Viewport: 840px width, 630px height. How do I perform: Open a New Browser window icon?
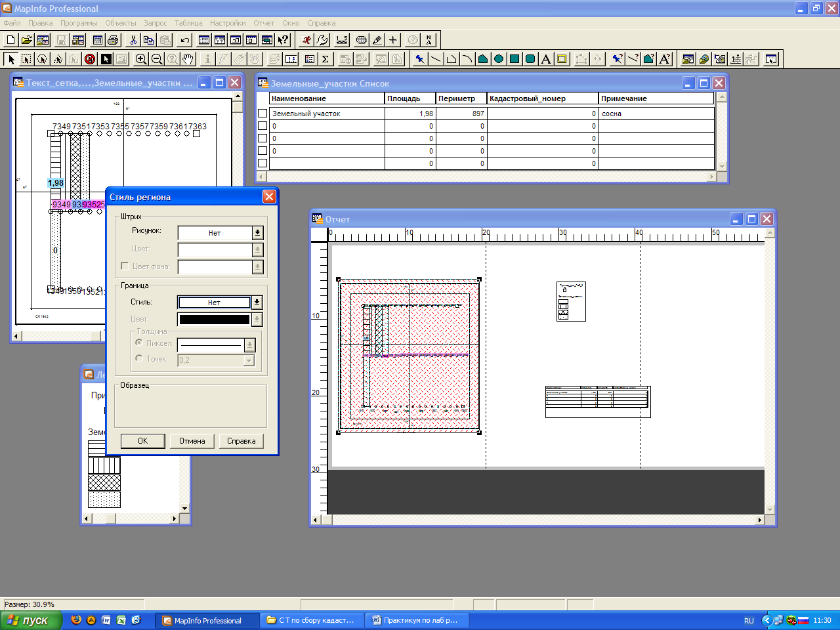[x=204, y=40]
